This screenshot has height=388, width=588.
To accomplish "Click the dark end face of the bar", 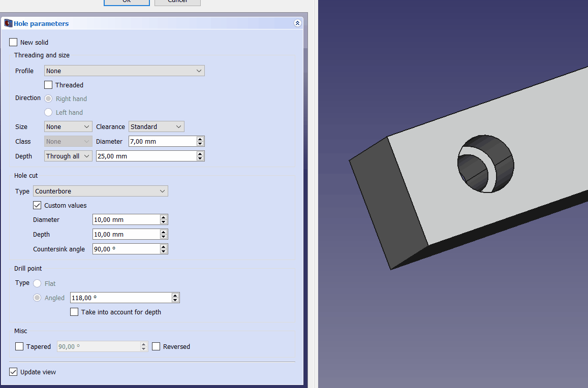I will tap(388, 203).
